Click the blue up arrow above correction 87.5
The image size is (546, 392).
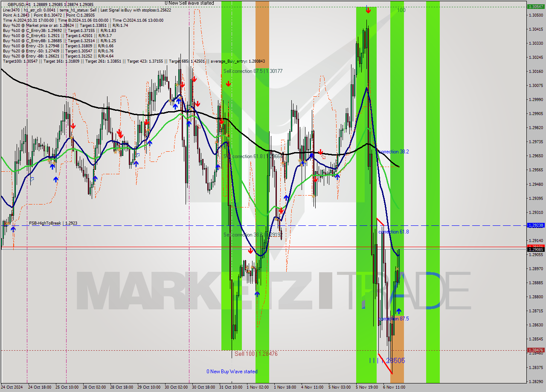point(399,311)
